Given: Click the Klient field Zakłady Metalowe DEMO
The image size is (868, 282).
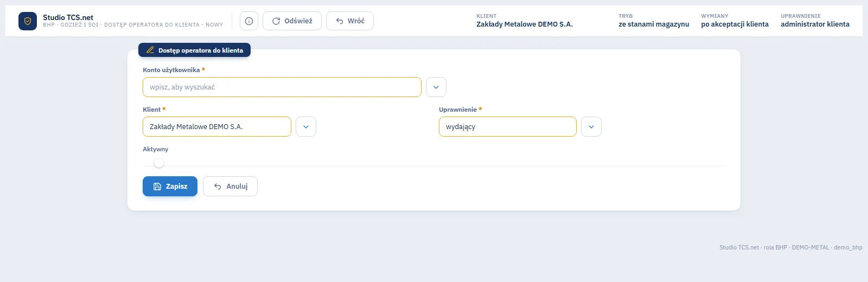Looking at the screenshot, I should point(217,127).
